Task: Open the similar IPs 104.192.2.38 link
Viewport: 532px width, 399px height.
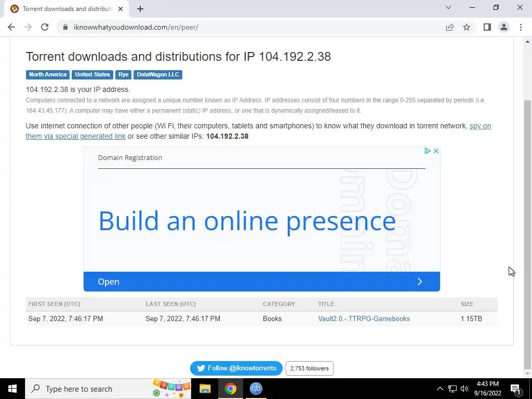Action: (x=227, y=137)
